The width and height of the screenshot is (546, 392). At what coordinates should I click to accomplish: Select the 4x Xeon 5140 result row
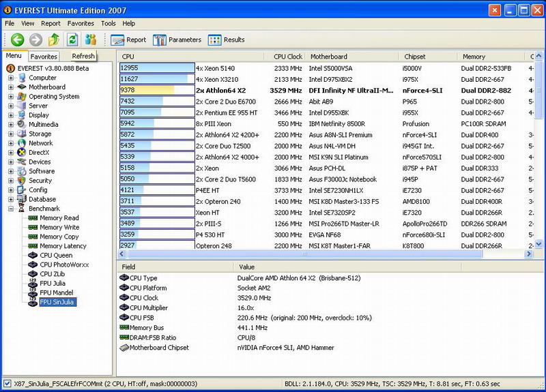point(217,68)
